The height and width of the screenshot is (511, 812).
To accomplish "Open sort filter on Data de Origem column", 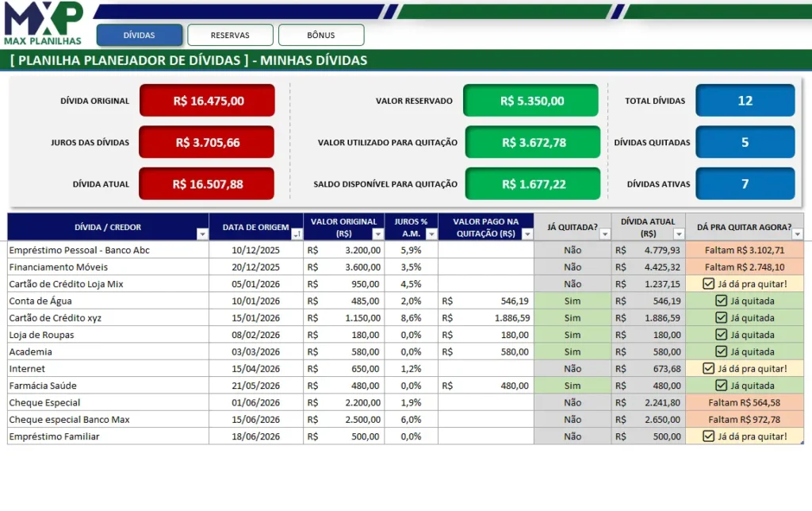I will point(297,234).
